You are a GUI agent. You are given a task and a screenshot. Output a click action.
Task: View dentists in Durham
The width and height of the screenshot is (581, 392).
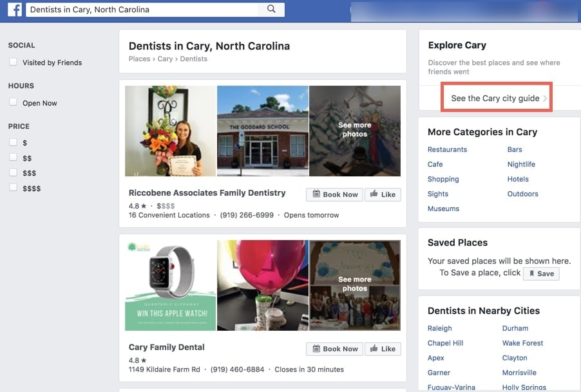pyautogui.click(x=515, y=328)
